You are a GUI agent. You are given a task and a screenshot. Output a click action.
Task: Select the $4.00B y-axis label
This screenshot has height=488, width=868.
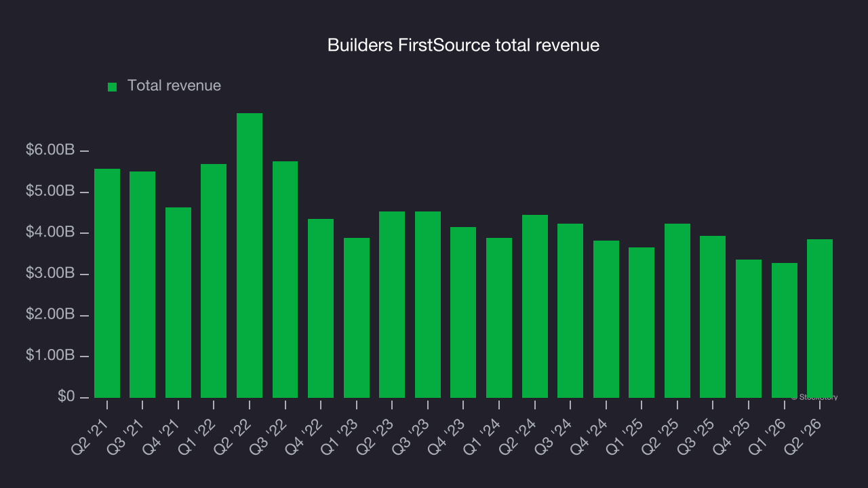[50, 232]
